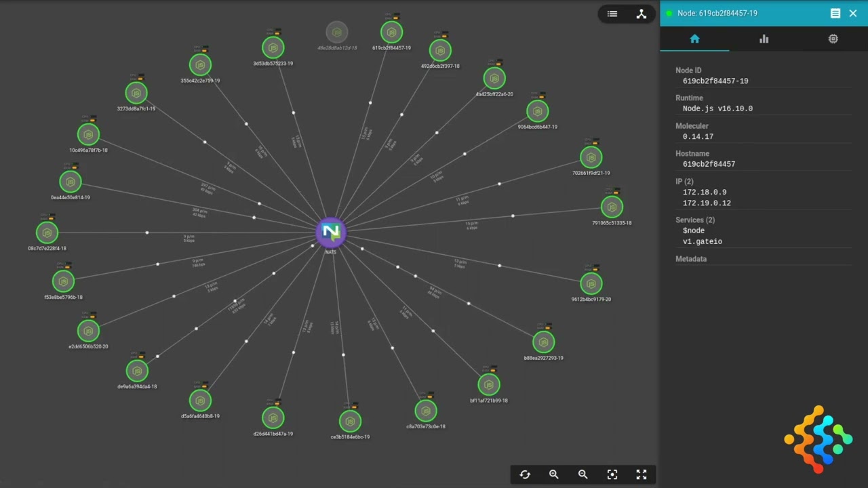868x488 pixels.
Task: Select node 9064bcd6b447-19
Action: (537, 110)
